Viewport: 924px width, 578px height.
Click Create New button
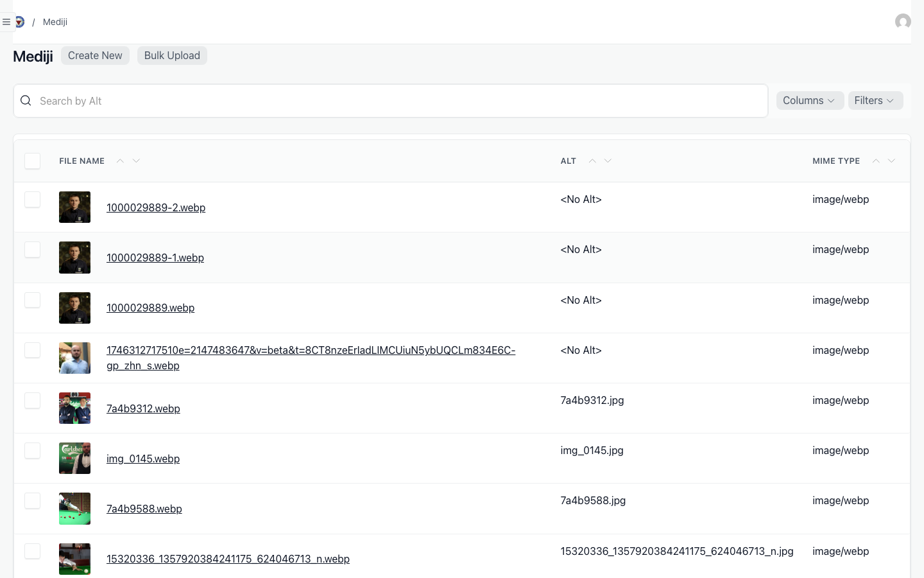pyautogui.click(x=95, y=56)
